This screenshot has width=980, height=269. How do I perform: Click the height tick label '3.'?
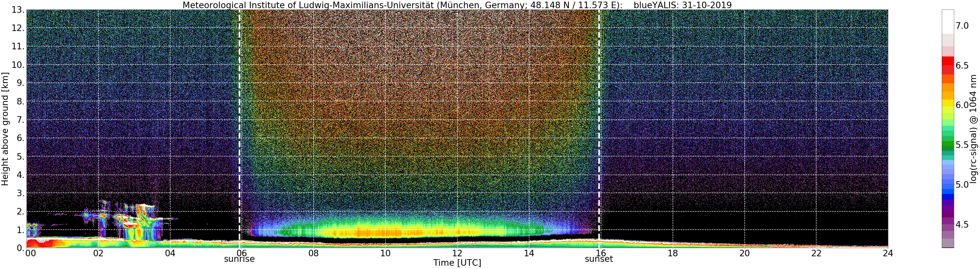click(x=20, y=193)
